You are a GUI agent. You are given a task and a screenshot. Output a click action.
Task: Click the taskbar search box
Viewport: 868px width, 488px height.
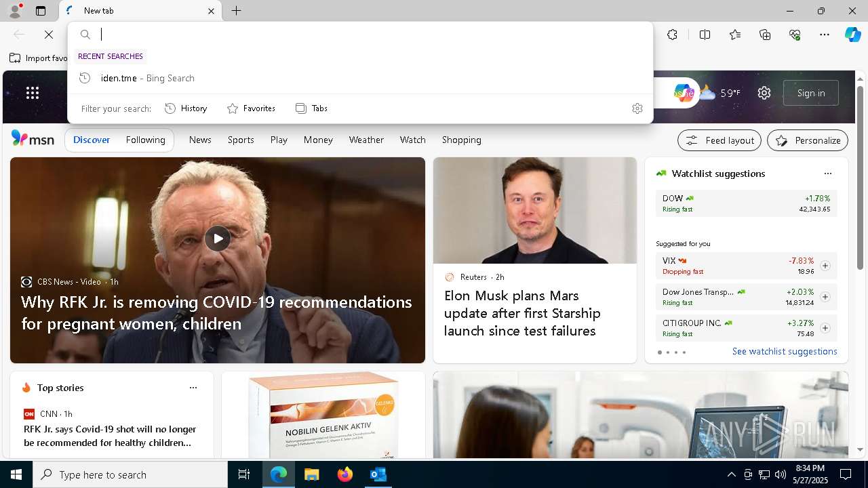pyautogui.click(x=130, y=474)
